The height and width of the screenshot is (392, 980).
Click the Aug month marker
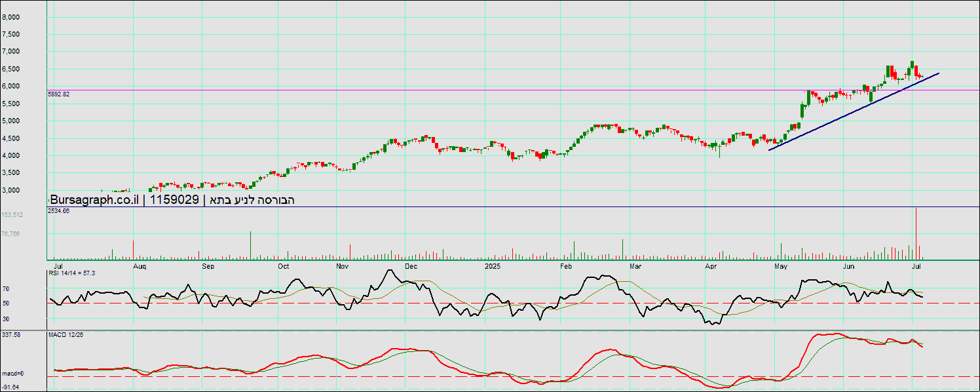pyautogui.click(x=140, y=267)
